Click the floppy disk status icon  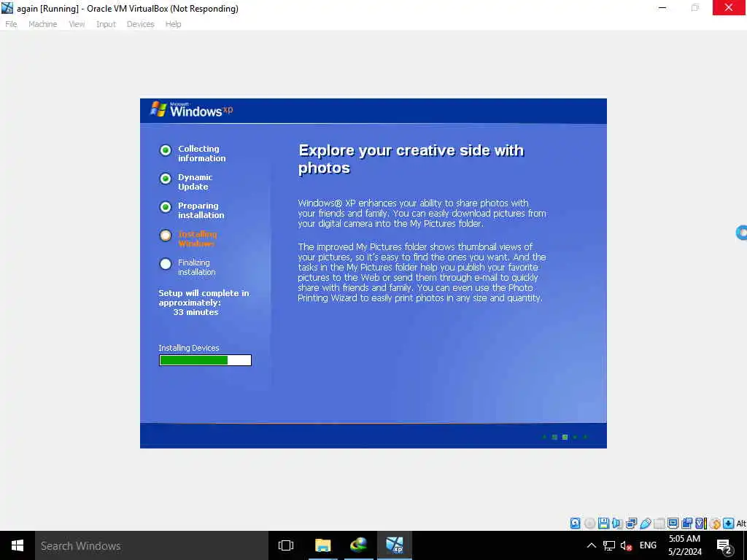[603, 524]
